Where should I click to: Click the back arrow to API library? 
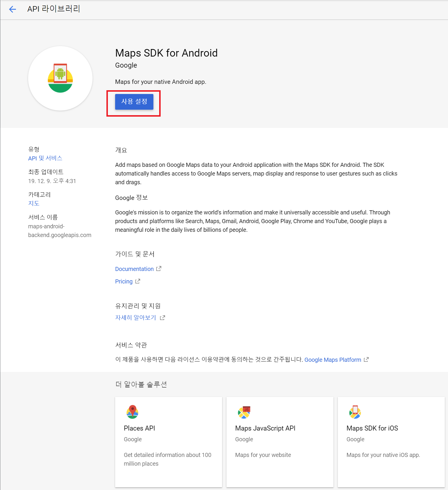(12, 9)
